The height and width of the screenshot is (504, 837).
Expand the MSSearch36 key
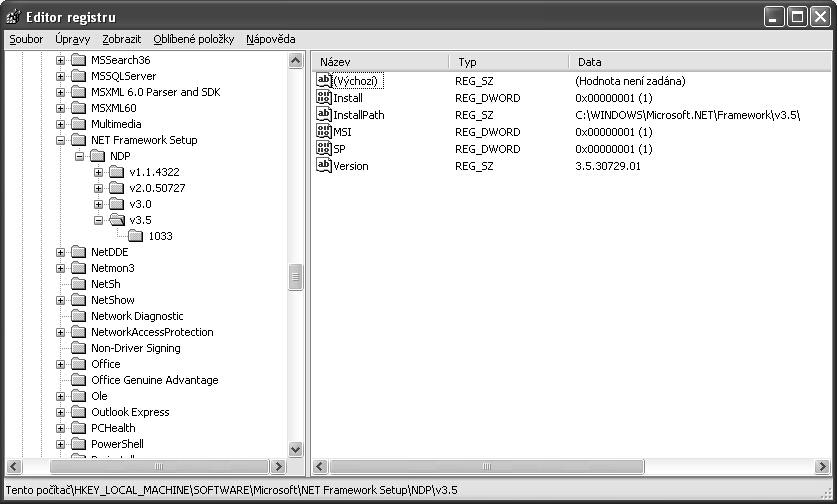[x=60, y=60]
